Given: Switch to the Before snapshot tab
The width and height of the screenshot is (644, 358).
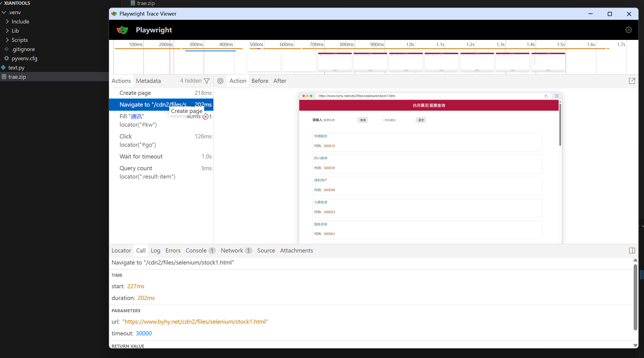Looking at the screenshot, I should click(x=260, y=81).
